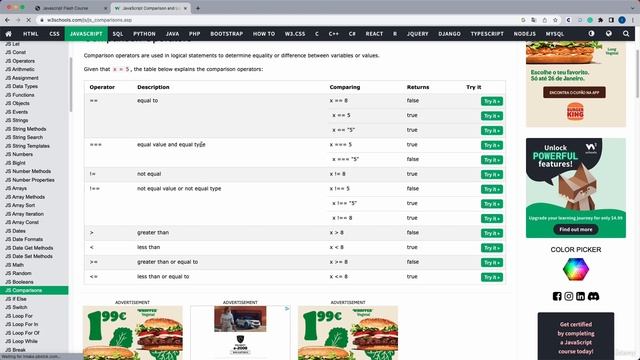This screenshot has width=640, height=360.
Task: Open the site search magnifier icon
Action: [x=626, y=33]
